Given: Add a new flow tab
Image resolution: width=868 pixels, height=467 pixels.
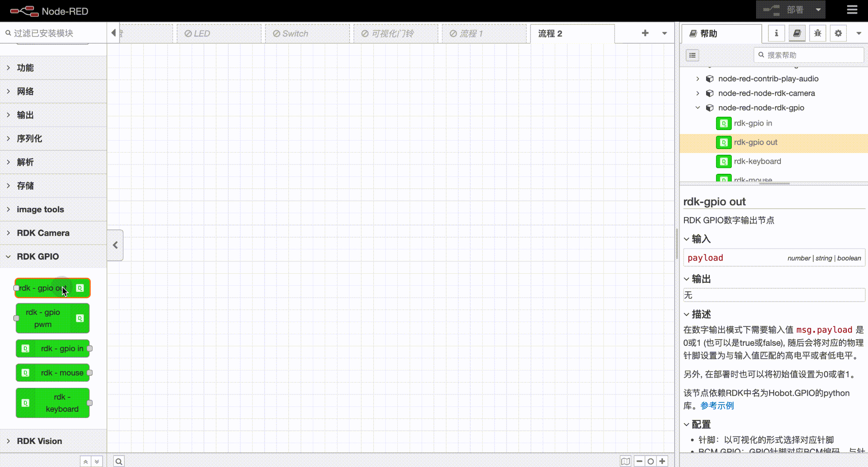Looking at the screenshot, I should 645,33.
